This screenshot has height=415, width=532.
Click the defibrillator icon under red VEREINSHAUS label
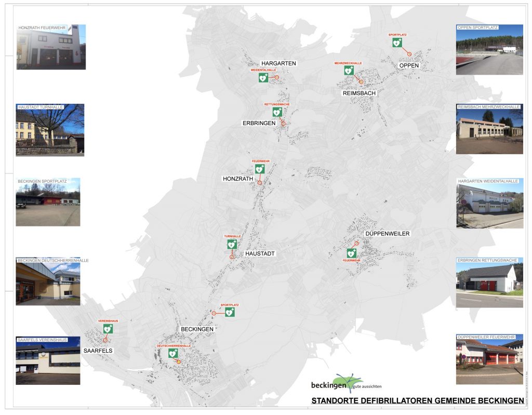(x=108, y=329)
